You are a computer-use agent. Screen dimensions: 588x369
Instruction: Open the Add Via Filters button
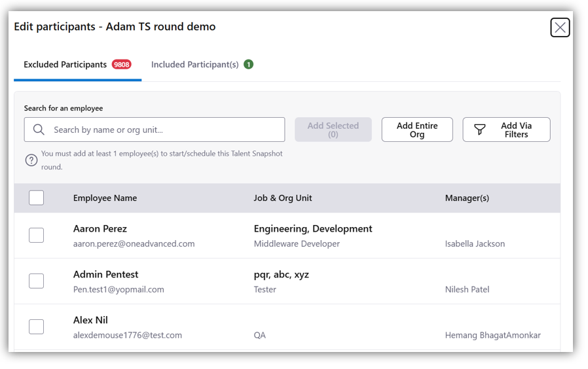[x=506, y=130]
